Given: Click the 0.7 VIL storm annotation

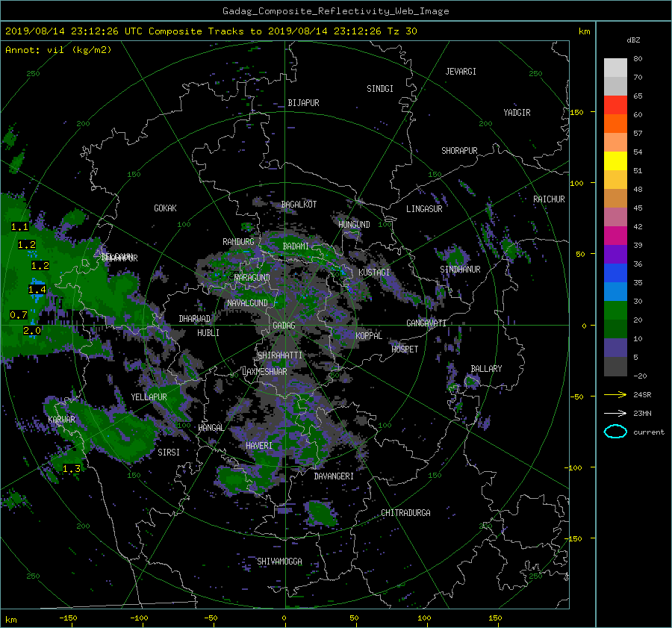Looking at the screenshot, I should (x=19, y=315).
